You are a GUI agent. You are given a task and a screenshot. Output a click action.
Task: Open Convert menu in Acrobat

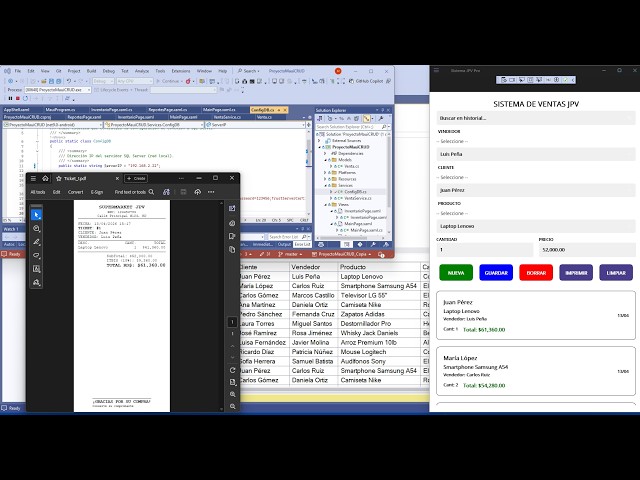[x=76, y=192]
